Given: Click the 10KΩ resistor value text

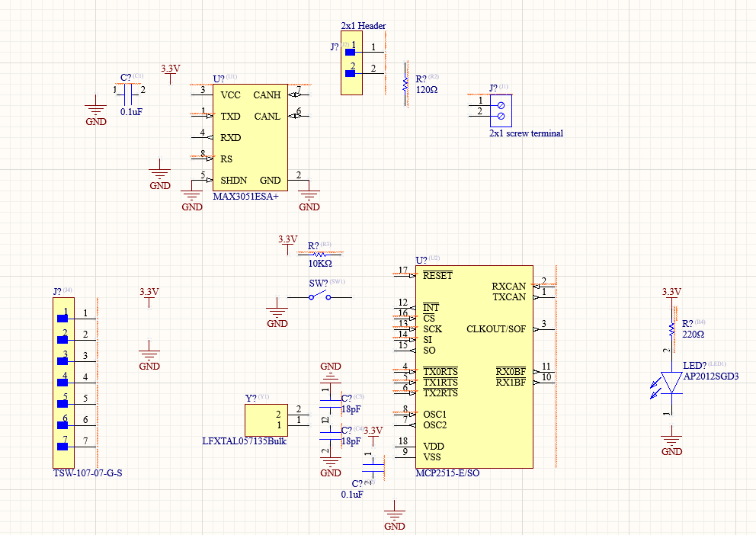Looking at the screenshot, I should pos(320,264).
